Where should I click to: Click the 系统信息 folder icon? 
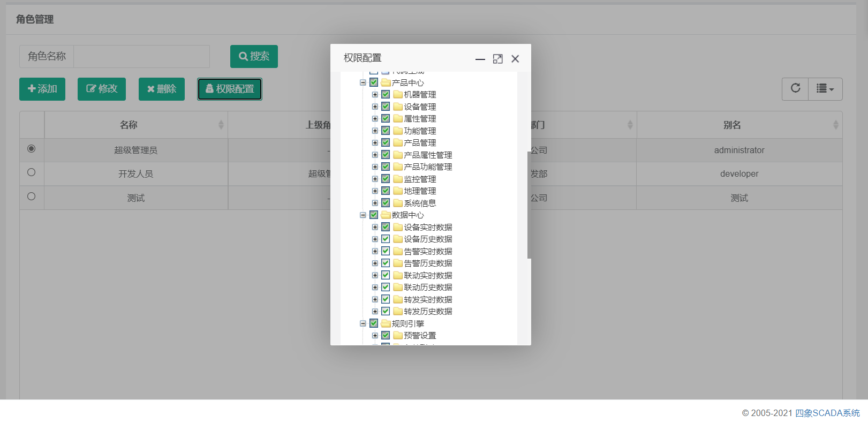398,203
